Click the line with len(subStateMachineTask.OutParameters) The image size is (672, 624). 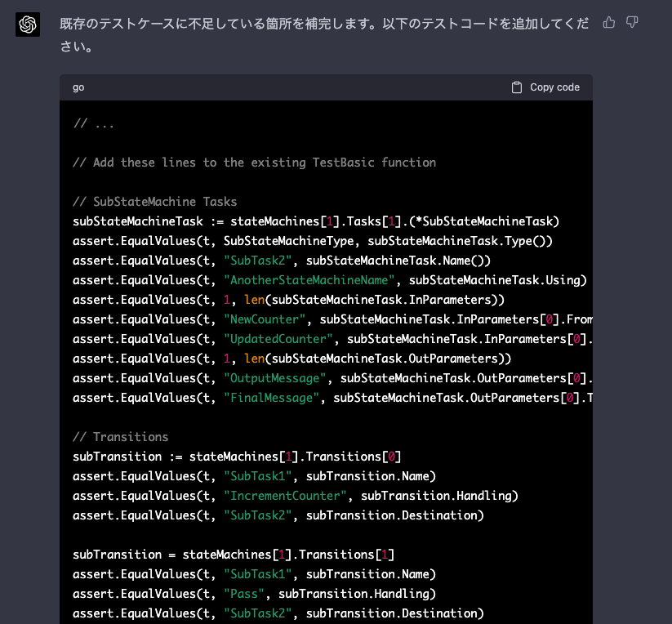click(291, 359)
